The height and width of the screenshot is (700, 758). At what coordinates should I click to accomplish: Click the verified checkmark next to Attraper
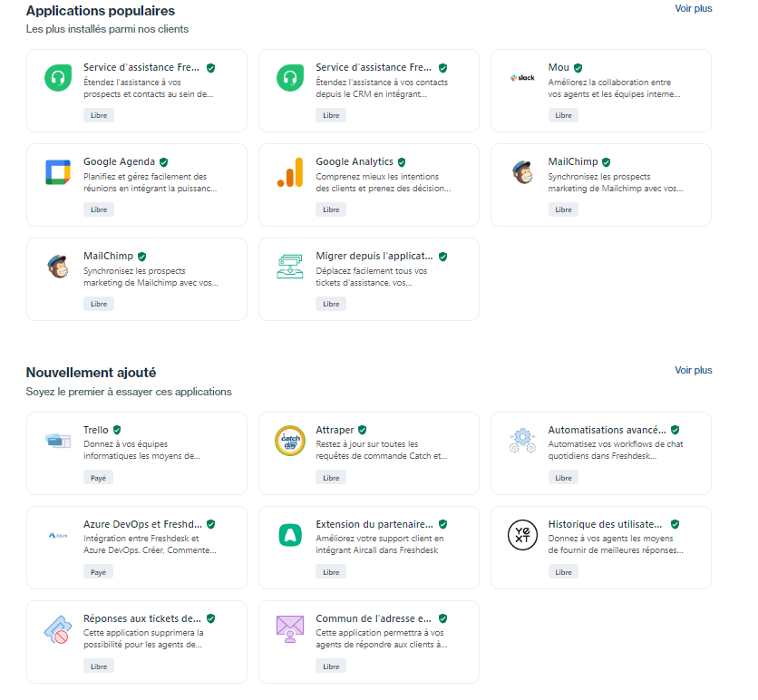(363, 430)
